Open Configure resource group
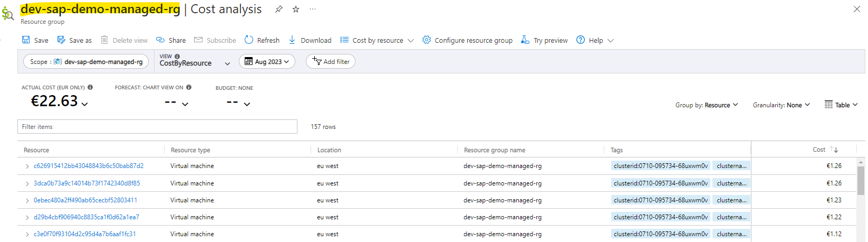Screen dimensions: 868x242 click(467, 40)
